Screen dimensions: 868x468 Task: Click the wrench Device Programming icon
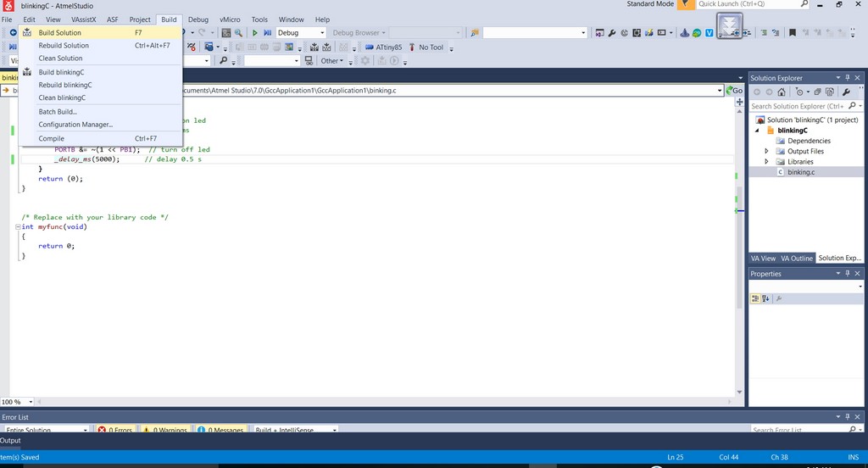coord(612,33)
